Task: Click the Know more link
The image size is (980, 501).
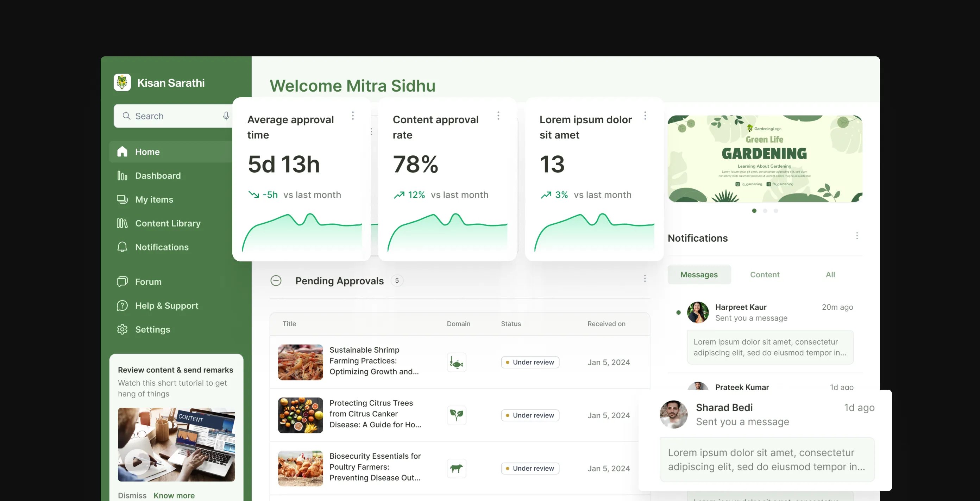Action: [174, 495]
